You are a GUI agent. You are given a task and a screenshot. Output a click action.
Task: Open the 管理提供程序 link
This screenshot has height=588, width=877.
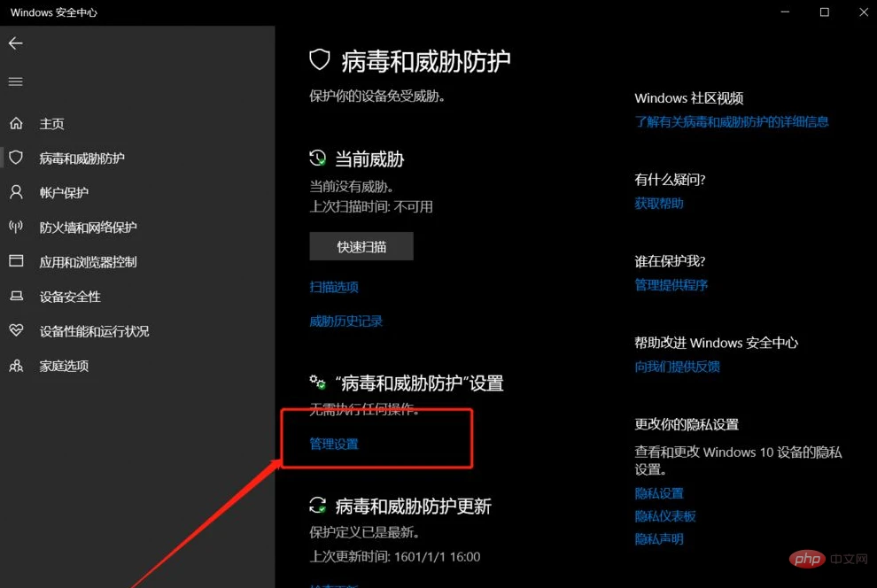point(671,284)
